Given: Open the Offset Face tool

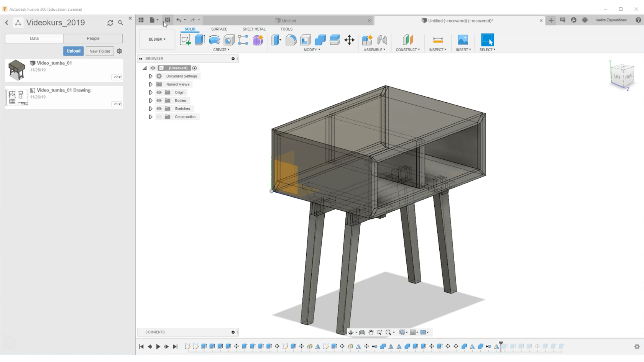Looking at the screenshot, I should (335, 40).
